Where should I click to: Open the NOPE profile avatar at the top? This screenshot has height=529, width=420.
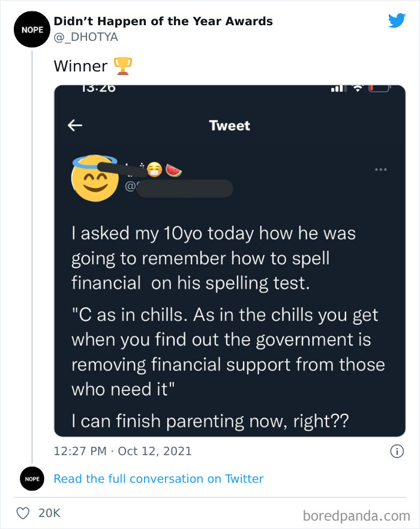click(x=32, y=29)
